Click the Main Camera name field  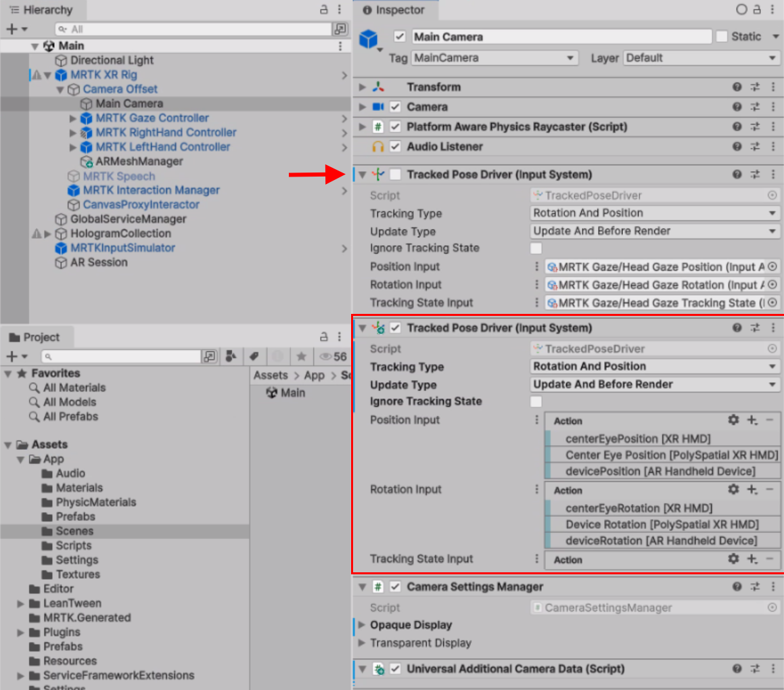(561, 37)
